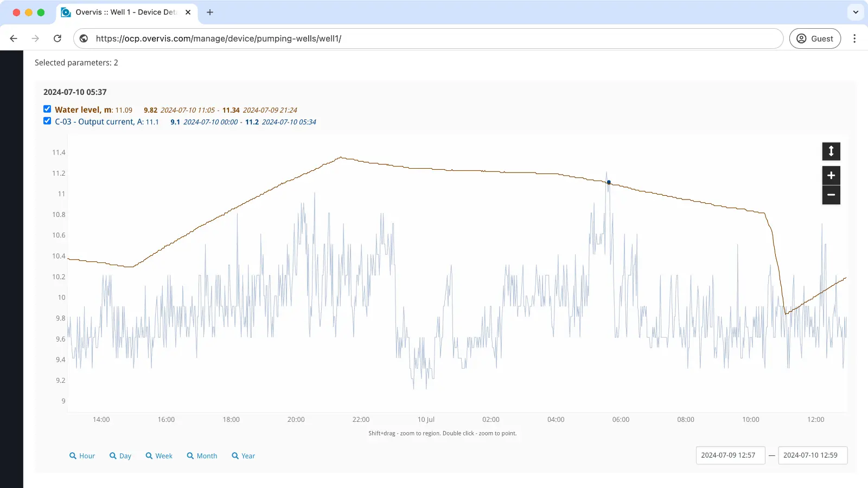Click the data point marker on chart
868x488 pixels.
click(x=609, y=182)
